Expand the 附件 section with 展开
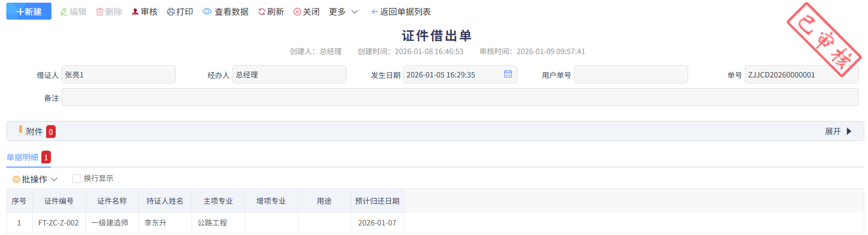The width and height of the screenshot is (868, 235). (x=838, y=132)
